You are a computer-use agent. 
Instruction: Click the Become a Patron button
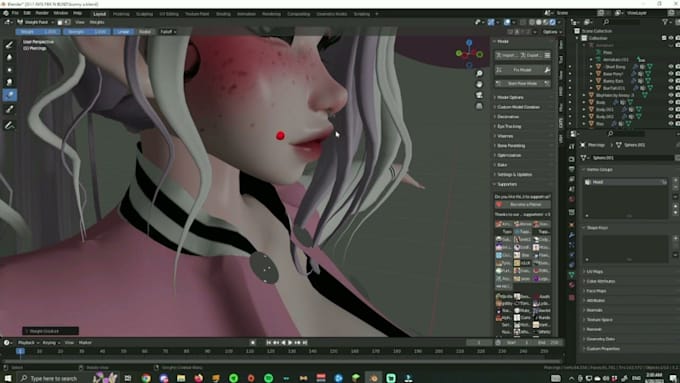point(523,204)
